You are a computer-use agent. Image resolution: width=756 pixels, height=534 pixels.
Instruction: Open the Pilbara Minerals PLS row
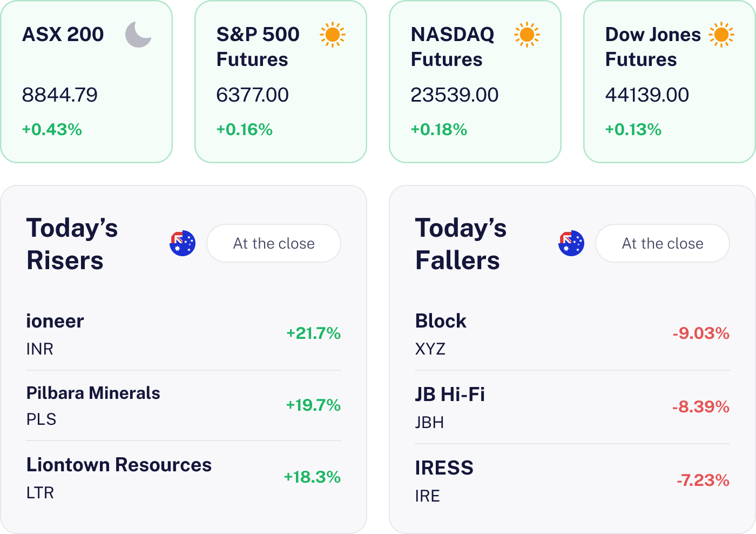coord(184,405)
